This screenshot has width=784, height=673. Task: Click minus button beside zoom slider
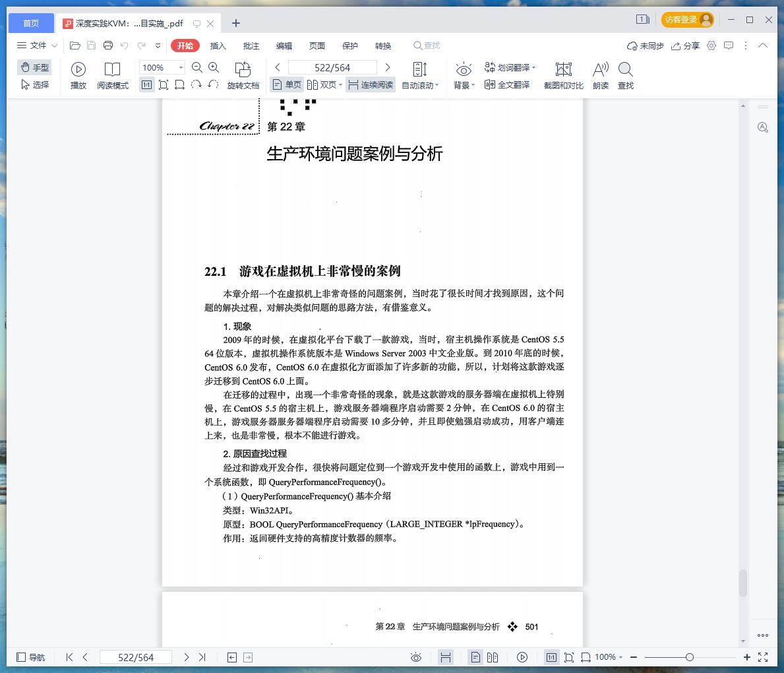click(634, 657)
